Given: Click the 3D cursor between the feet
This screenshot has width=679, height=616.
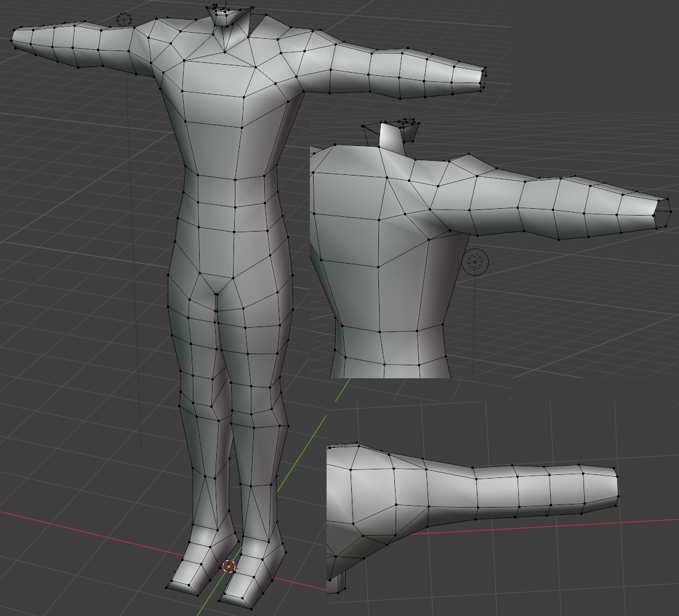Looking at the screenshot, I should point(229,565).
